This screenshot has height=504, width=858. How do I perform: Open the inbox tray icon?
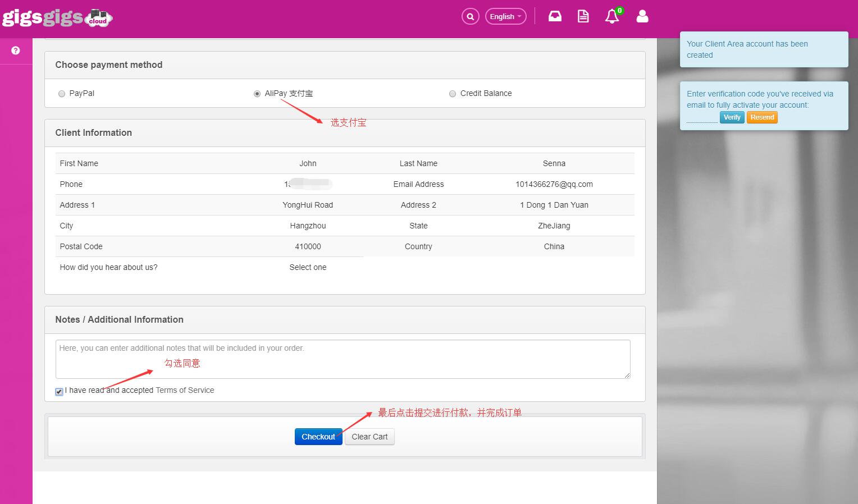point(555,16)
